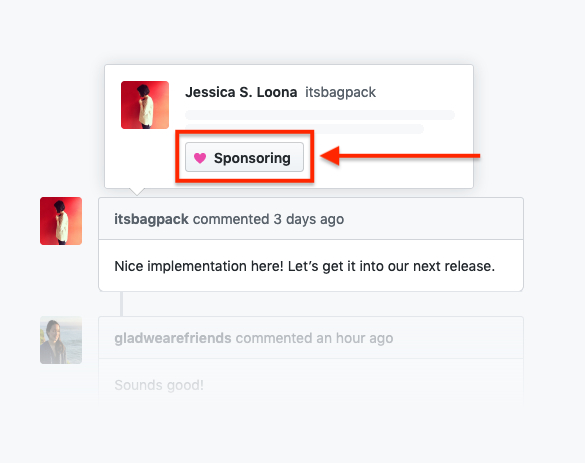
Task: Click the second gray bio placeholder line
Action: coord(304,128)
